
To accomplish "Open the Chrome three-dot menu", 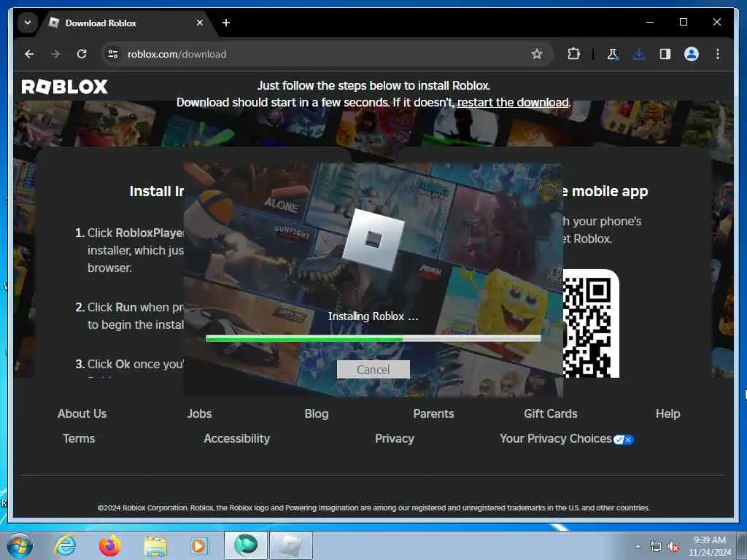I will [x=718, y=54].
